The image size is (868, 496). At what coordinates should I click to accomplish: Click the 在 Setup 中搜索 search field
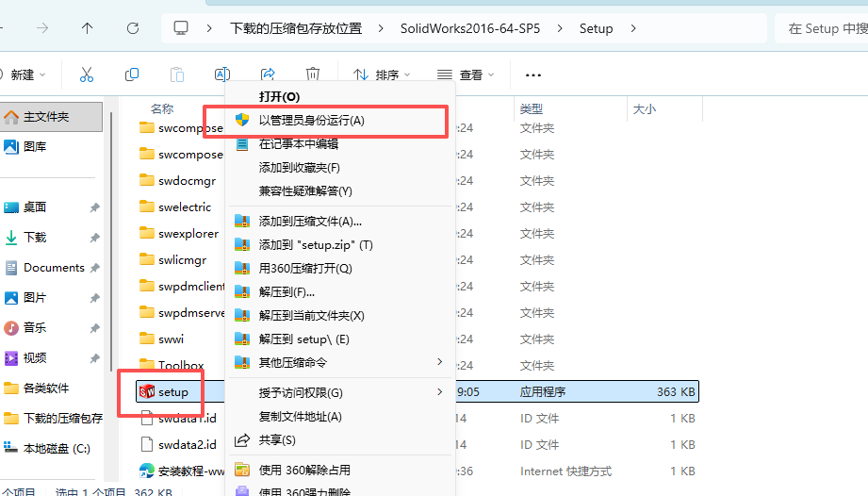point(822,28)
